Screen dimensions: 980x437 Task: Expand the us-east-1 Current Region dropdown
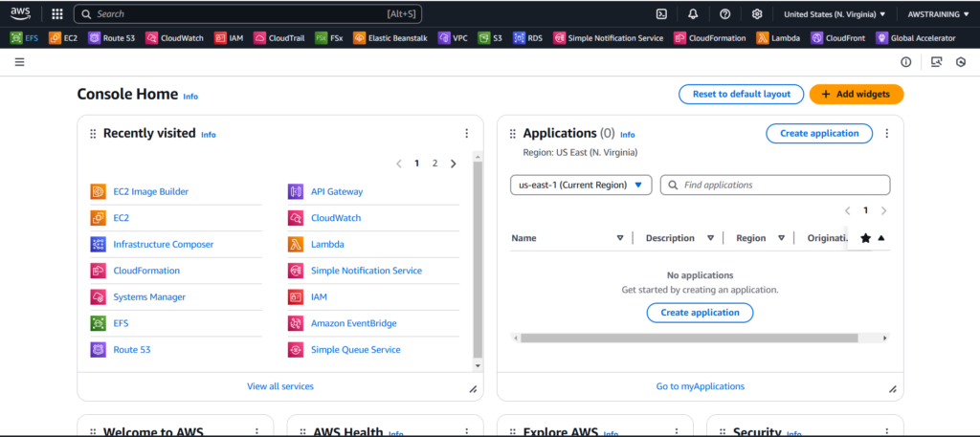[581, 185]
